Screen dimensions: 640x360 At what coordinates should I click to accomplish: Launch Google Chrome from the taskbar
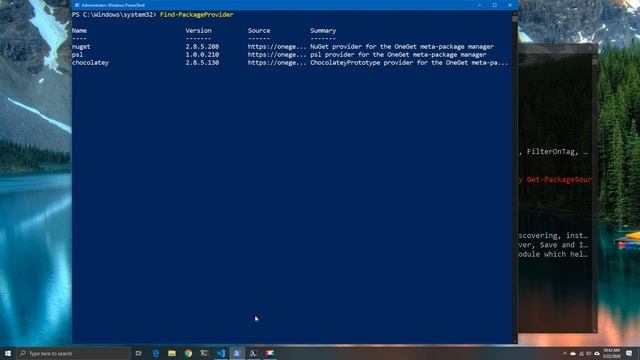[188, 353]
